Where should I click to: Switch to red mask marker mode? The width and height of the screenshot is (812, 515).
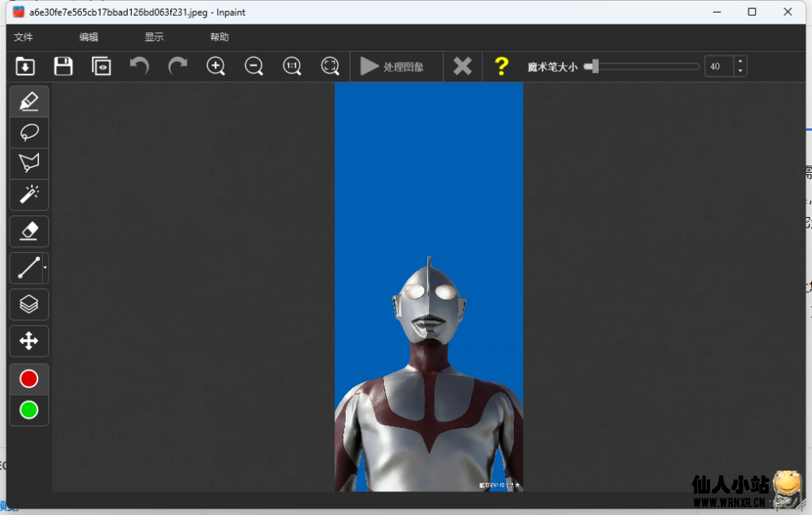29,378
